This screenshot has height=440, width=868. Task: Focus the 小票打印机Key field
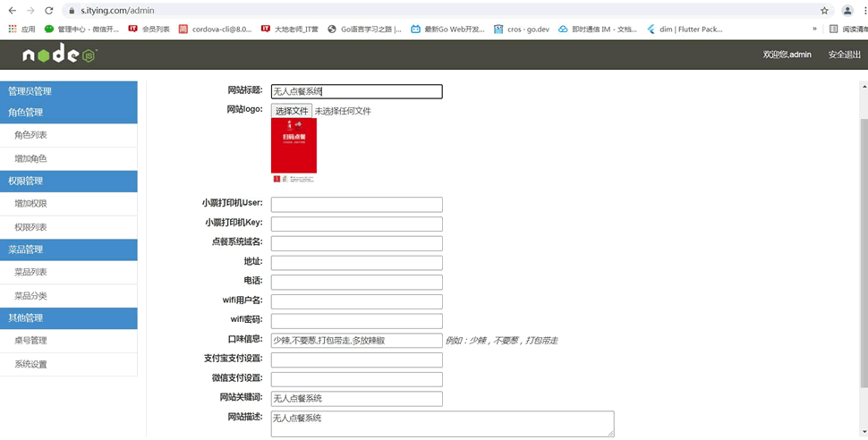click(356, 224)
